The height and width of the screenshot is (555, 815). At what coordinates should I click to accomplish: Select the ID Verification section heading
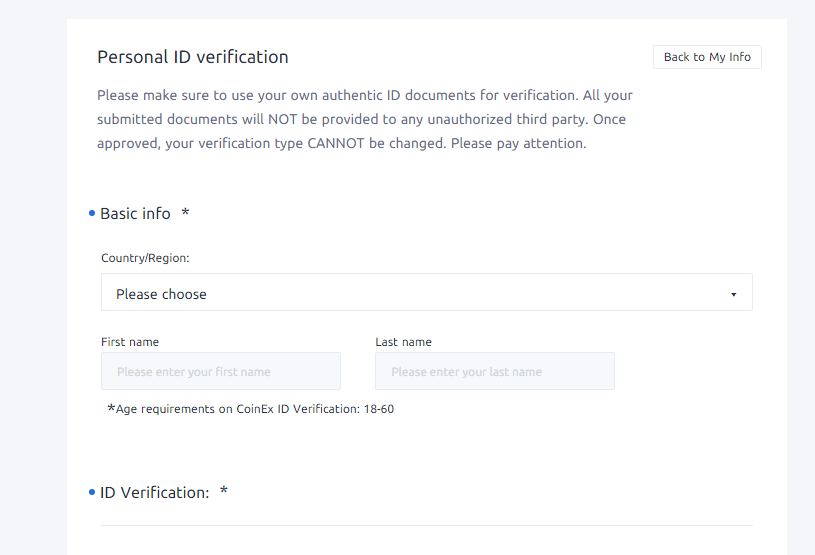point(155,493)
